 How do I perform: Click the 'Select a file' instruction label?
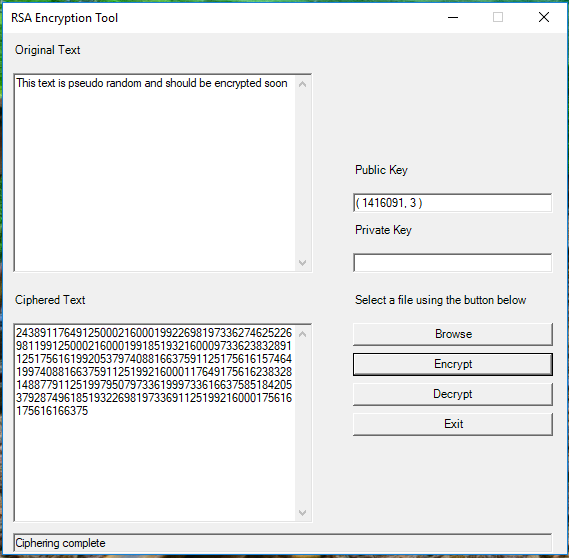coord(440,300)
